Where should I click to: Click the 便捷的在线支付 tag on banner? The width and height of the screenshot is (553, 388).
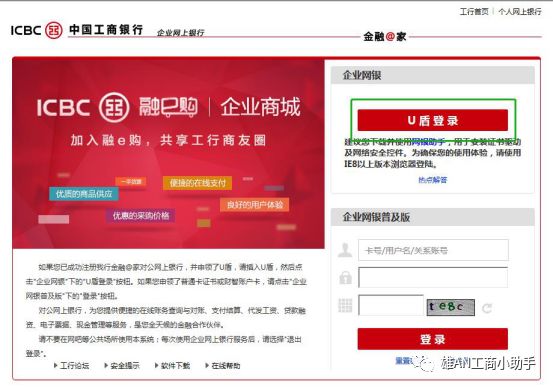click(198, 183)
